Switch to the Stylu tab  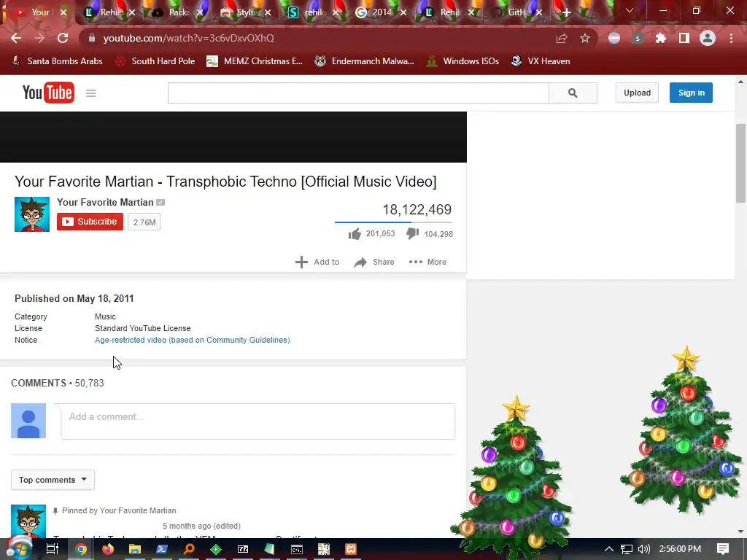245,12
